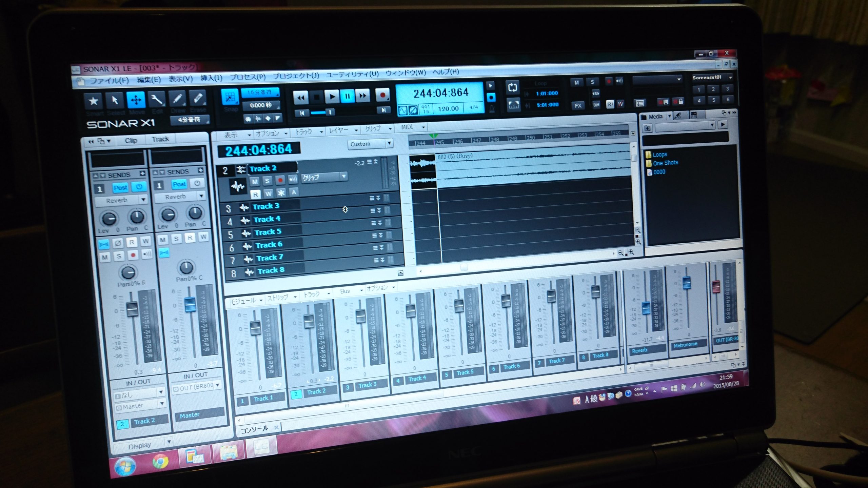868x488 pixels.
Task: Toggle the Loop on/off icon
Action: pyautogui.click(x=512, y=87)
